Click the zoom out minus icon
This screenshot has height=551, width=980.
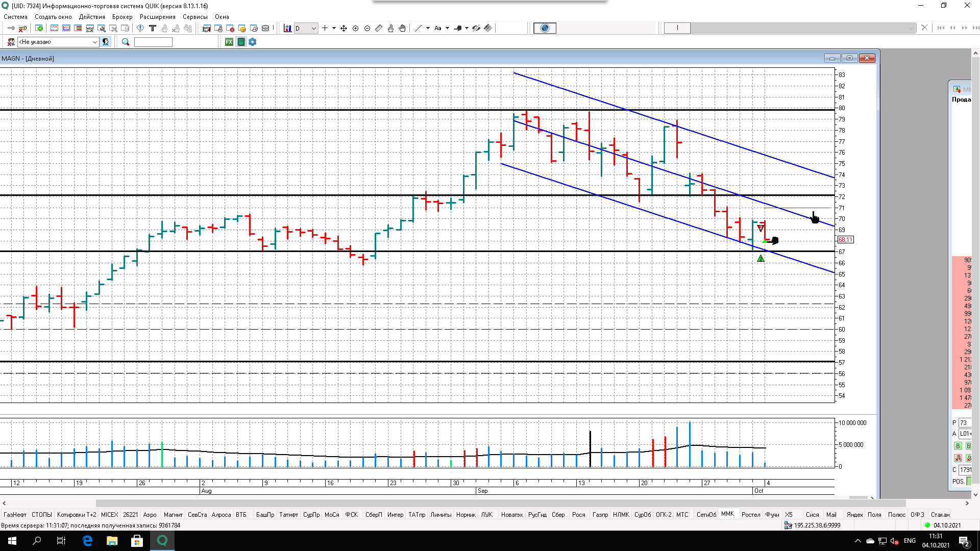367,28
